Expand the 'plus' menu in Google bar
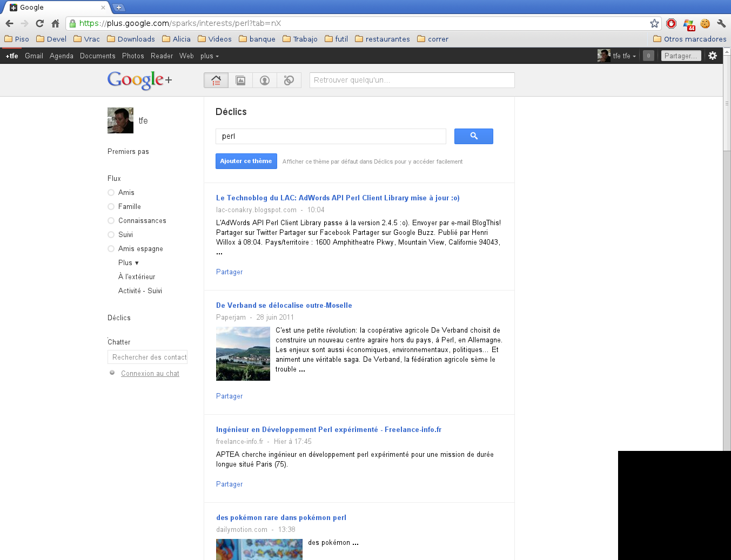The height and width of the screenshot is (560, 731). pyautogui.click(x=210, y=56)
